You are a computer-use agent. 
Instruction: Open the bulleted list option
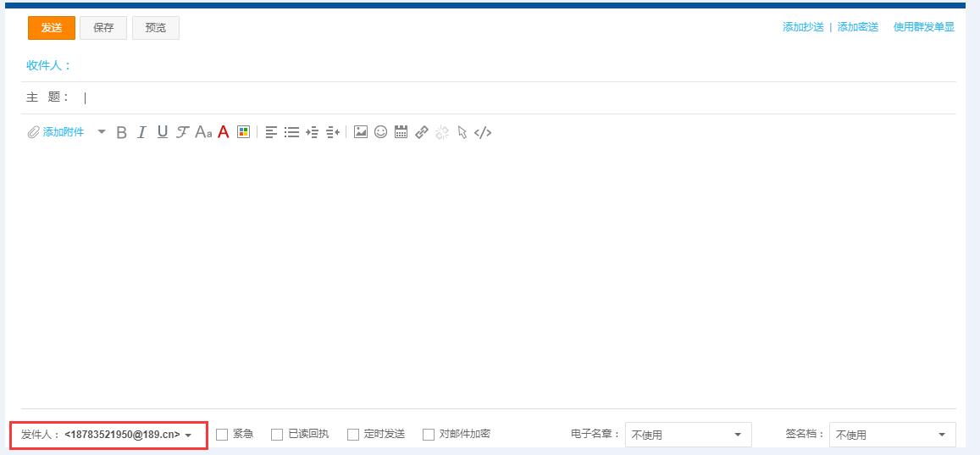(x=291, y=132)
